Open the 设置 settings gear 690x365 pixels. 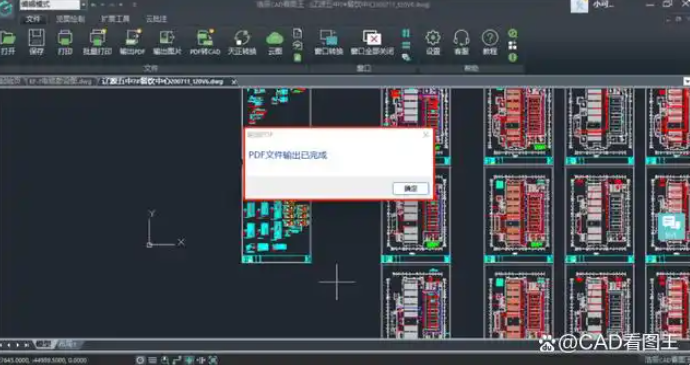point(433,42)
